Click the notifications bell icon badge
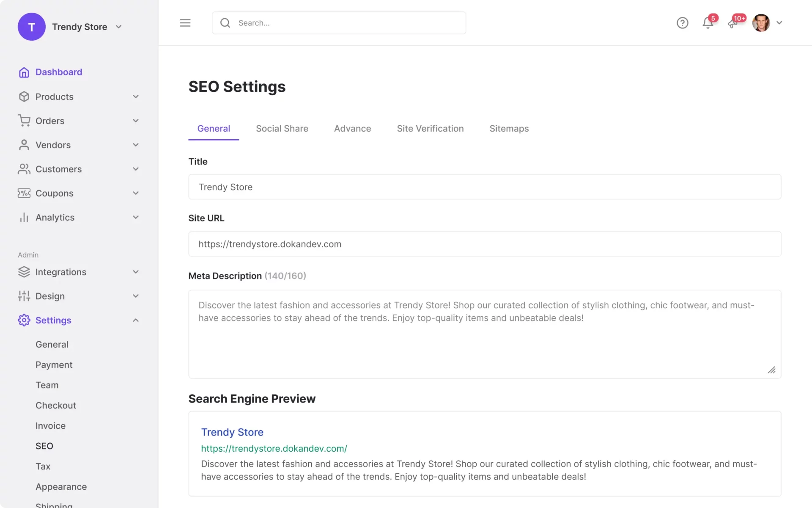The height and width of the screenshot is (508, 812). tap(713, 17)
